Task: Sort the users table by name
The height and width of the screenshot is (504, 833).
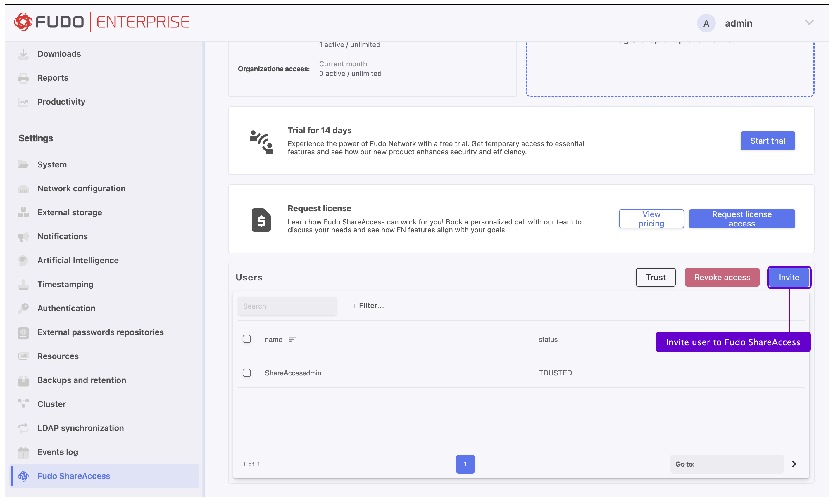Action: pos(292,339)
